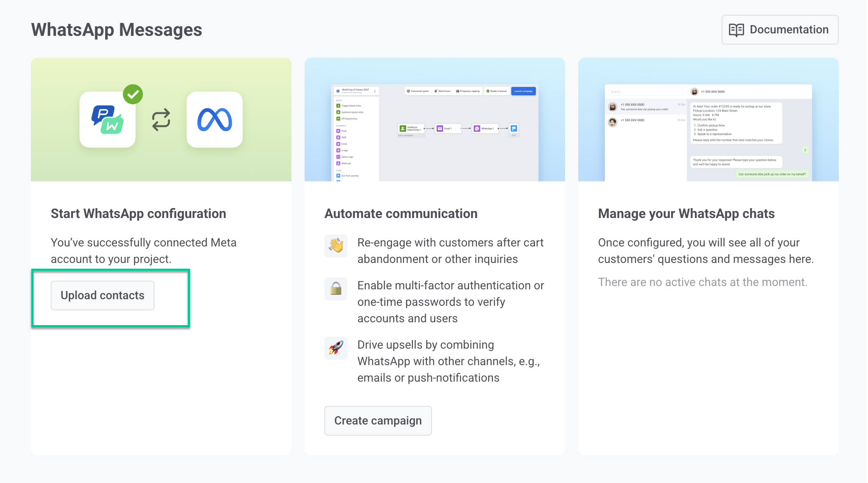The image size is (868, 483).
Task: Click the book icon beside Documentation
Action: pos(736,30)
